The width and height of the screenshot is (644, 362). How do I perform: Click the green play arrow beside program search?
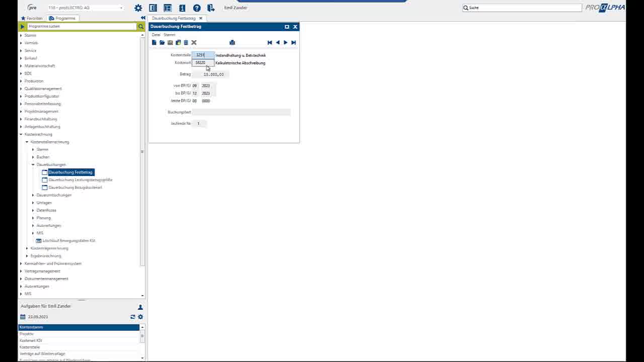pyautogui.click(x=22, y=26)
